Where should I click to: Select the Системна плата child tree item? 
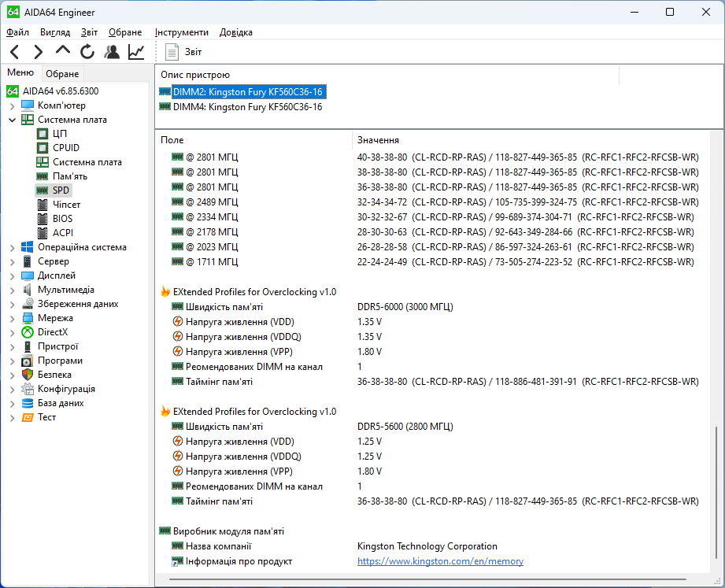87,162
